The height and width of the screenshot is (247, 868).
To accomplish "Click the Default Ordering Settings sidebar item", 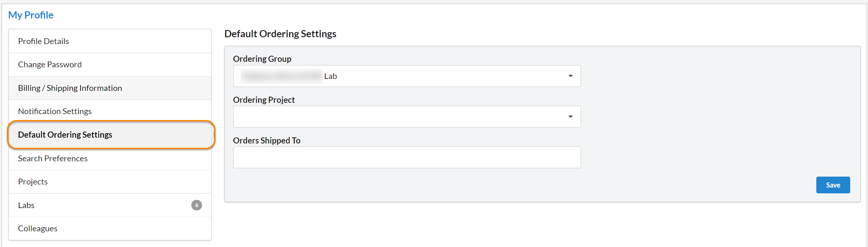I will click(65, 135).
